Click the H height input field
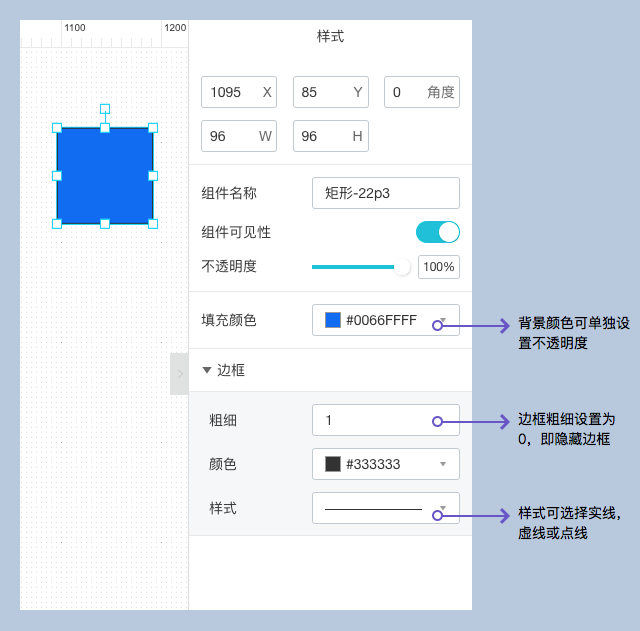640x631 pixels. [x=321, y=136]
